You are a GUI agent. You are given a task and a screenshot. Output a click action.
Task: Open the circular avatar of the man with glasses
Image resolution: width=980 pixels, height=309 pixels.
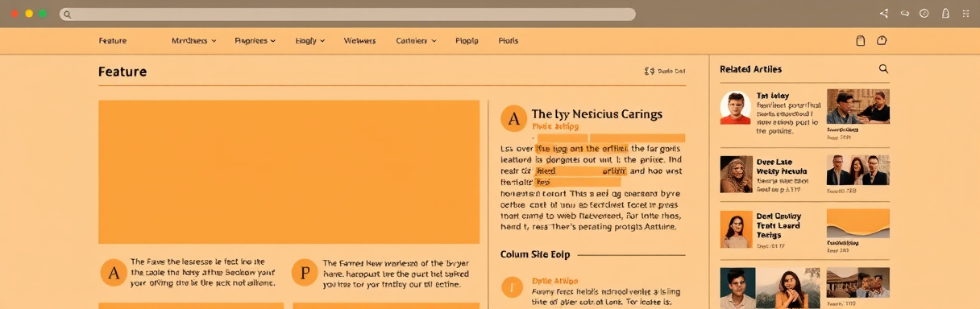click(735, 107)
